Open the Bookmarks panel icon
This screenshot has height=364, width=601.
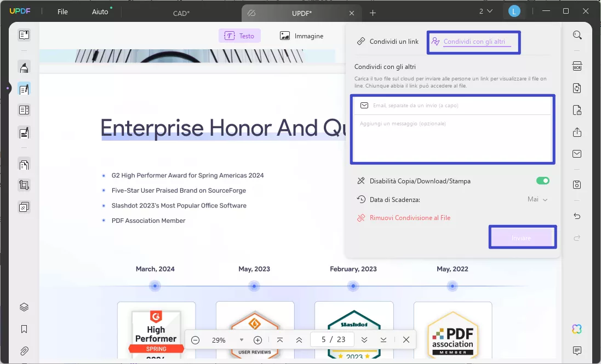click(x=24, y=329)
